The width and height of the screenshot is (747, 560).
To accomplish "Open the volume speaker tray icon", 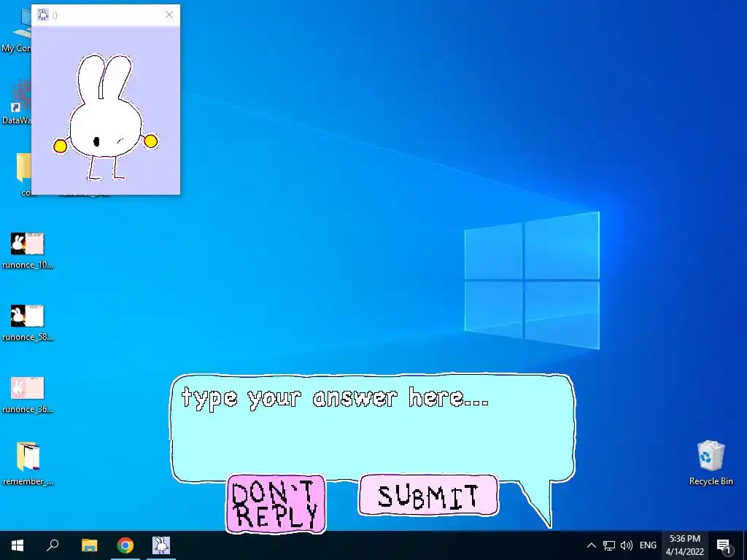I will [627, 545].
